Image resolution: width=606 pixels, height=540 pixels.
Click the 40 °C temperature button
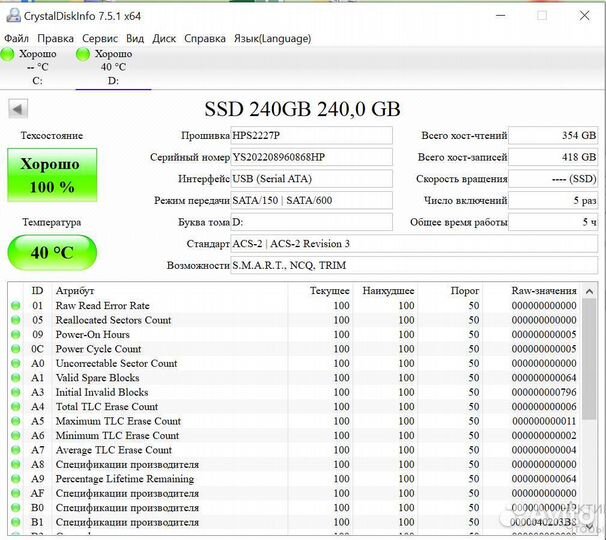[52, 252]
